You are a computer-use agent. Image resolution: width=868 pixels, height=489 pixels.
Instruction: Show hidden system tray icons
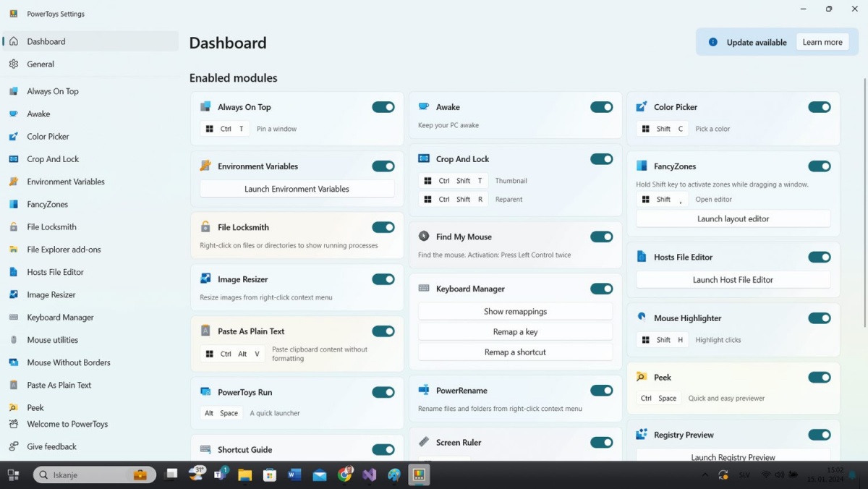(705, 475)
